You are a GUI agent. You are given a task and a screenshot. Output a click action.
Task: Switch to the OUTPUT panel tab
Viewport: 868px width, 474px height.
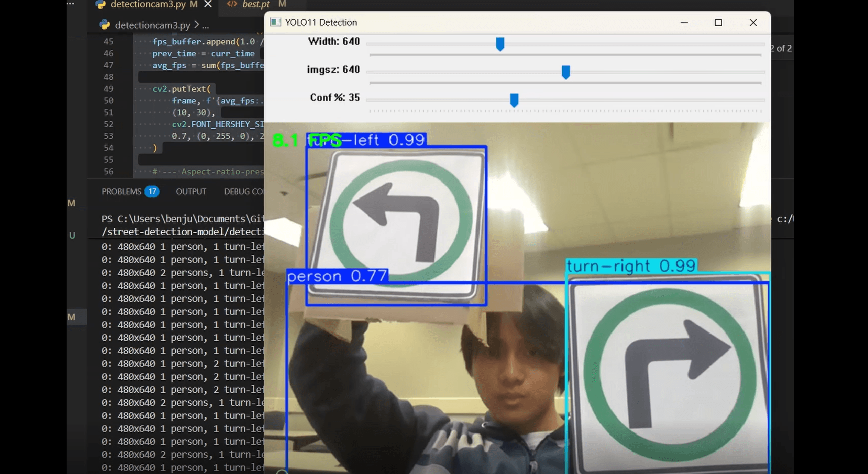pyautogui.click(x=191, y=192)
